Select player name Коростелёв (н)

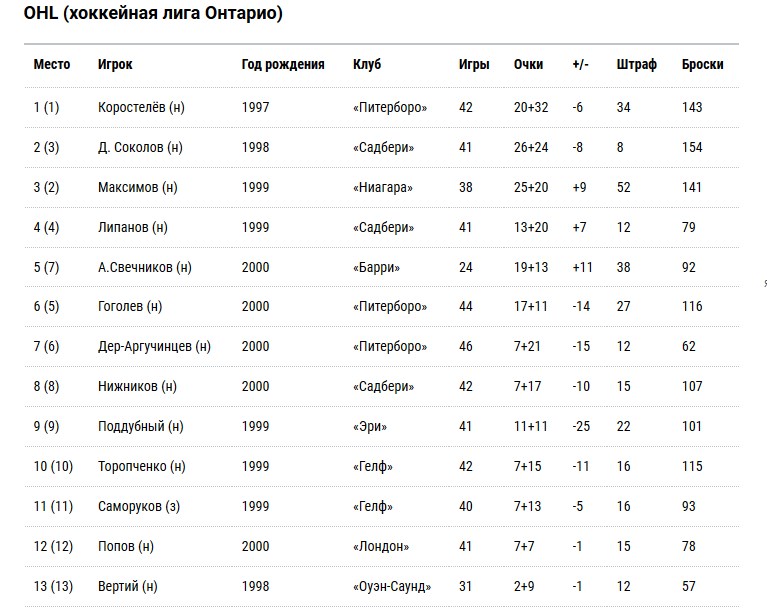point(141,107)
